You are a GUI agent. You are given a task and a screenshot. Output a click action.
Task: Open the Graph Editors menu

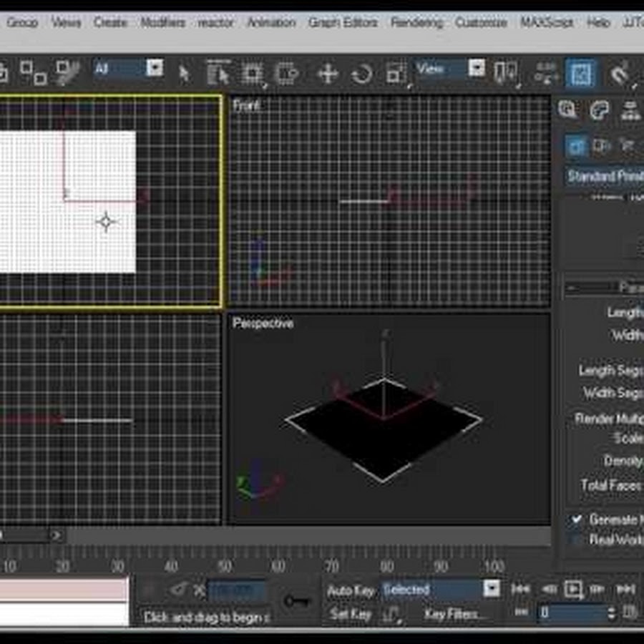(x=343, y=22)
